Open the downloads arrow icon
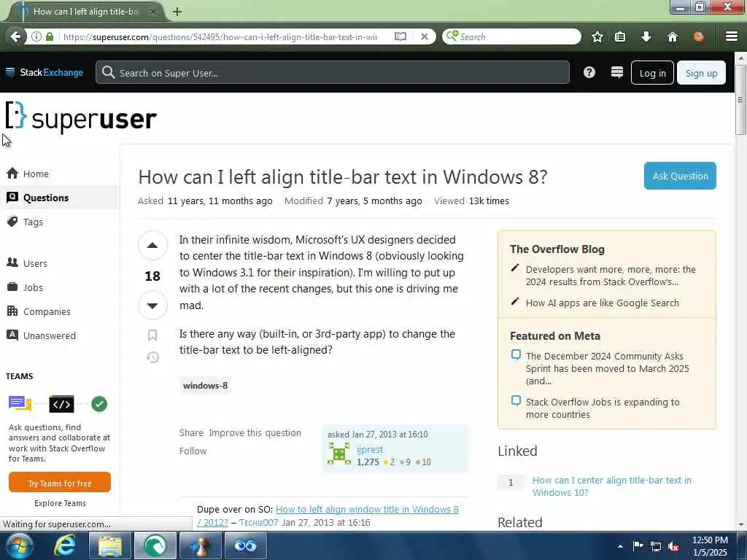The height and width of the screenshot is (560, 747). coord(646,36)
